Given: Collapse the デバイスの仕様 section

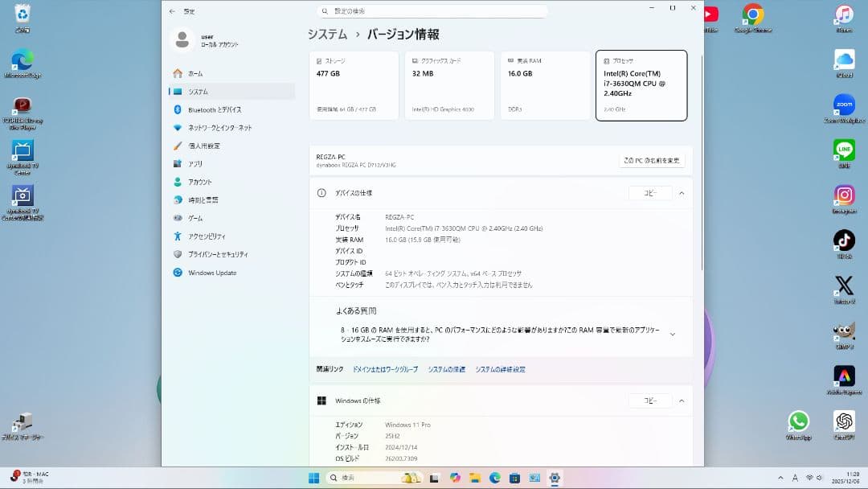Looking at the screenshot, I should (682, 193).
